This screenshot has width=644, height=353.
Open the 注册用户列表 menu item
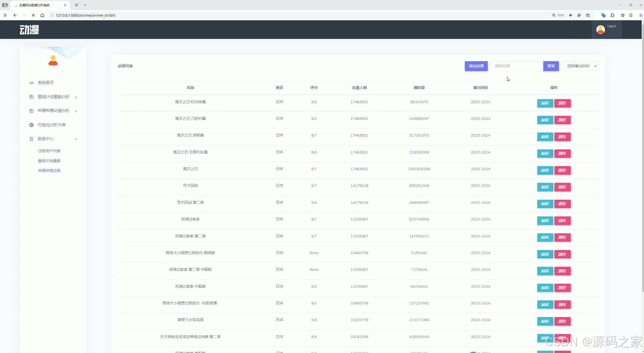coord(49,151)
